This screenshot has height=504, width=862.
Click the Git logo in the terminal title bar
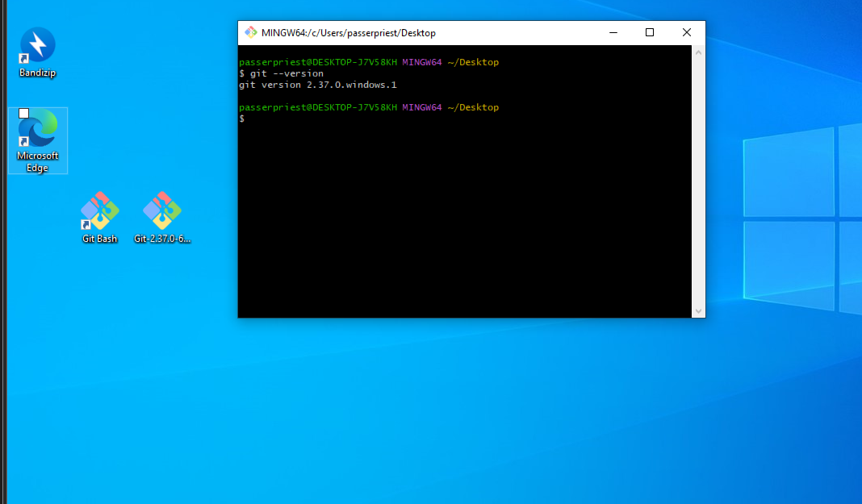(251, 33)
